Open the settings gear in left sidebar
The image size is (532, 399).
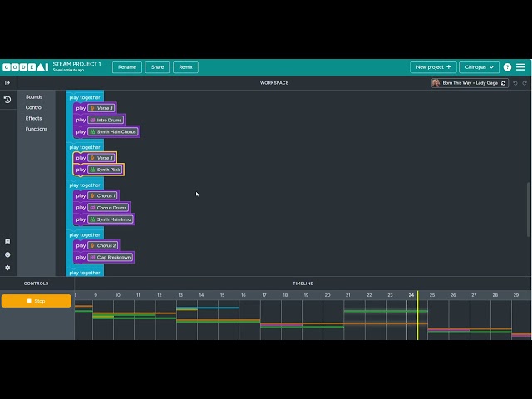tap(7, 268)
